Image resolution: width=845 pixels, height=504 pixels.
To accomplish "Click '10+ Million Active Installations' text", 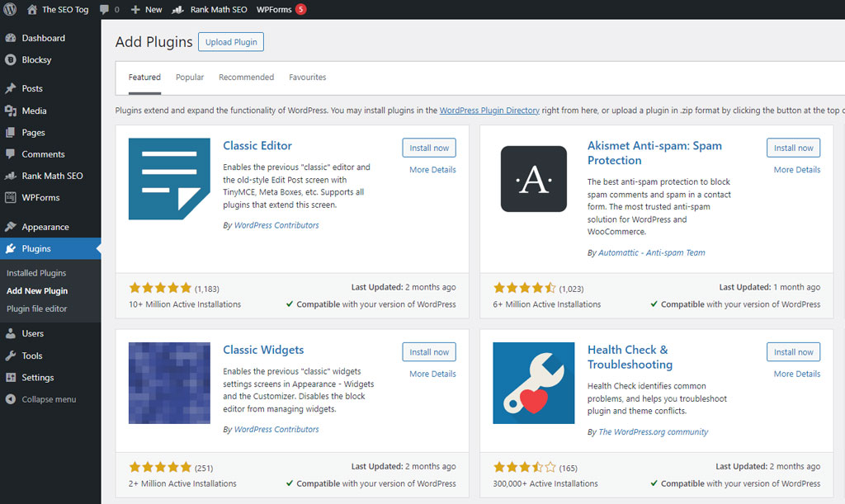I will coord(184,304).
